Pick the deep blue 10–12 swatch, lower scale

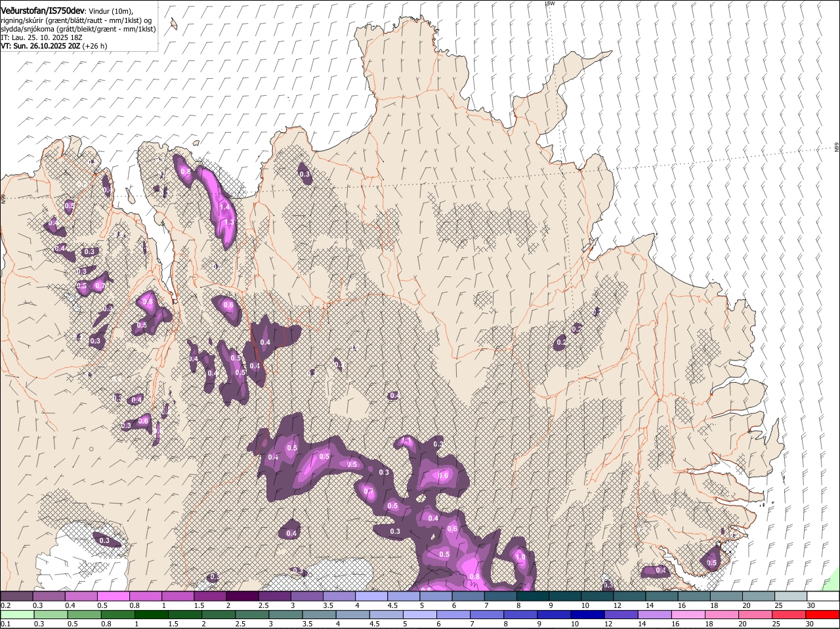(x=588, y=615)
